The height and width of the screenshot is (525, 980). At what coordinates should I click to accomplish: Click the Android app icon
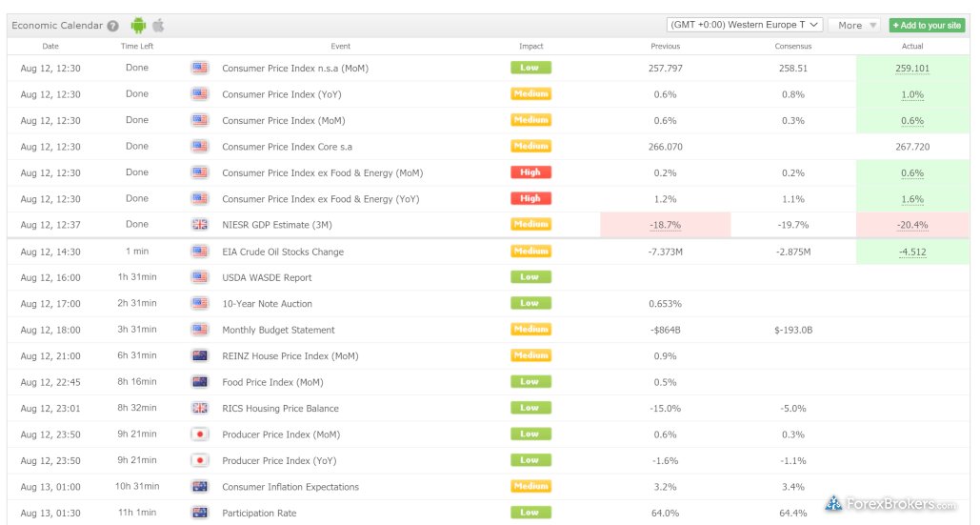139,26
